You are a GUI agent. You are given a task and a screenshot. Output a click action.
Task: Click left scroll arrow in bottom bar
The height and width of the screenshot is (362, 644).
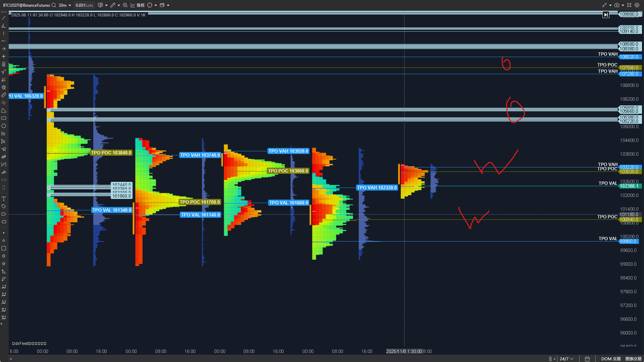point(10,358)
